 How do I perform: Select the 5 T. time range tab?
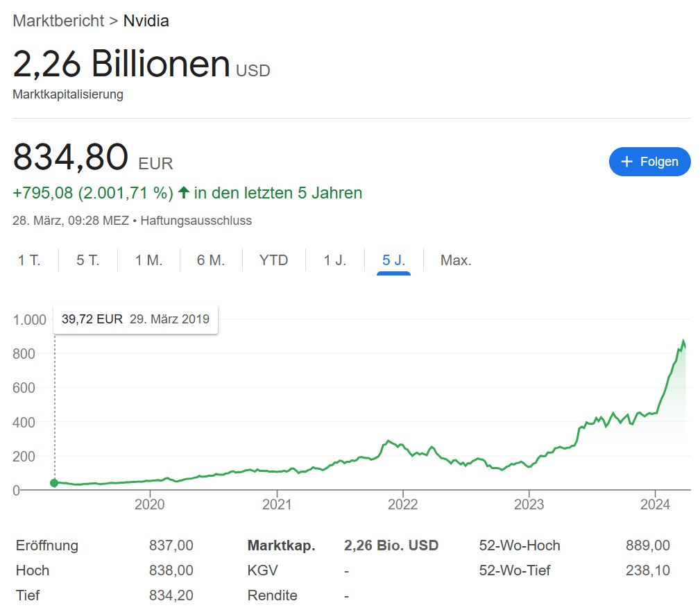[x=88, y=260]
